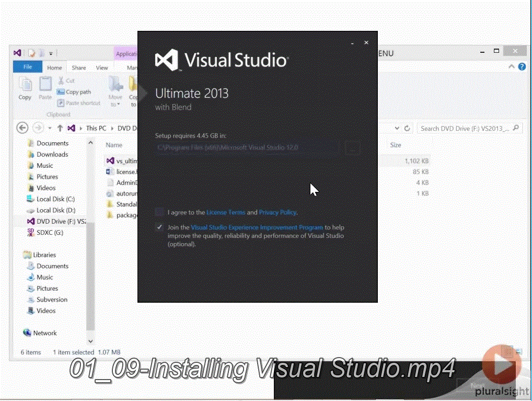Screen dimensions: 532x401
Task: Click Copy path in the ribbon
Action: (74, 91)
